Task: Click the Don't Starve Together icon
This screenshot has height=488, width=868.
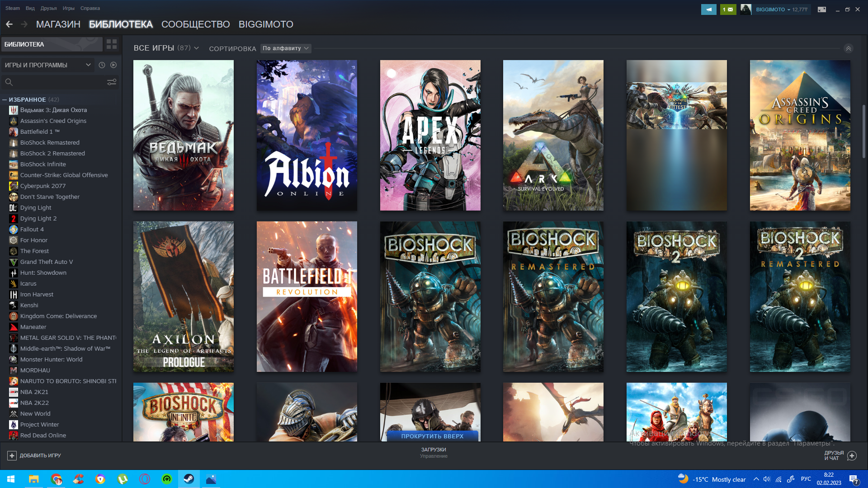Action: (14, 197)
